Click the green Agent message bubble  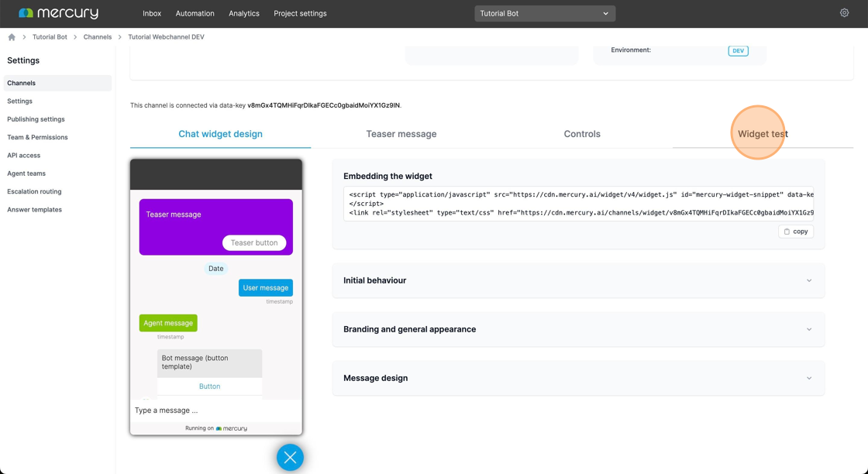click(168, 323)
